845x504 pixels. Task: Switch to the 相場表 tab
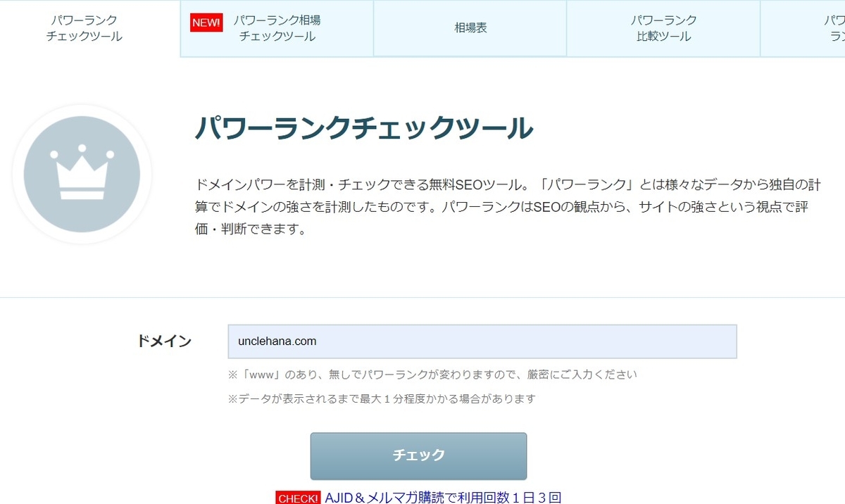pos(470,28)
